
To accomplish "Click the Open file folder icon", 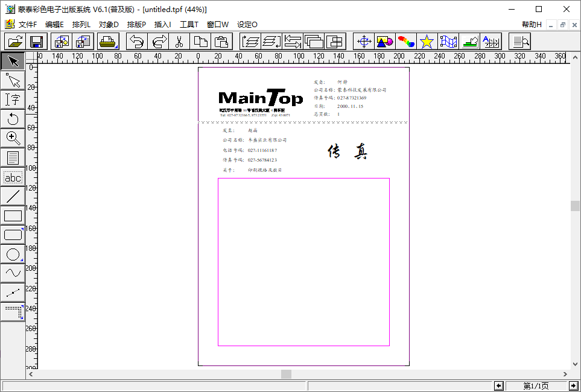I will (x=15, y=42).
